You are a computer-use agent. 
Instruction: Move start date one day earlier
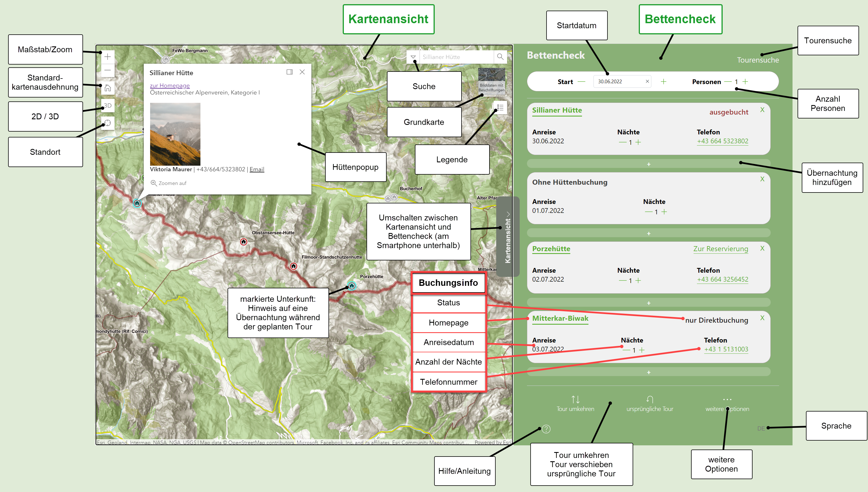[581, 82]
